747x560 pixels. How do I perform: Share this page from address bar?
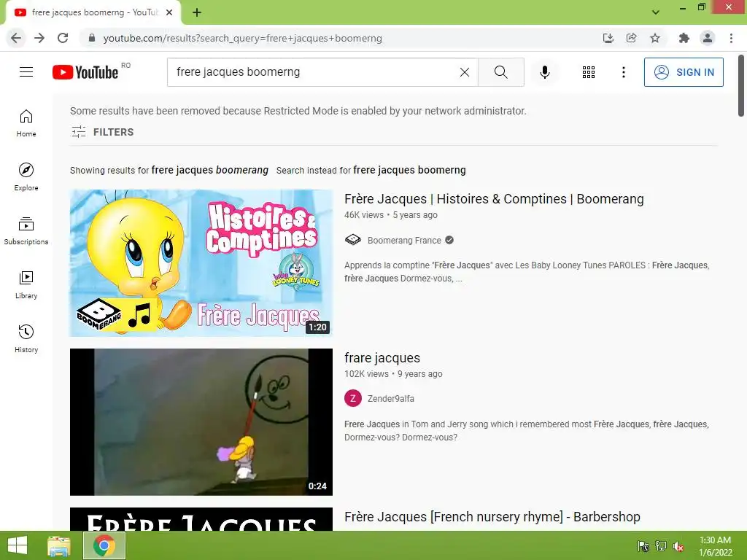pyautogui.click(x=631, y=38)
